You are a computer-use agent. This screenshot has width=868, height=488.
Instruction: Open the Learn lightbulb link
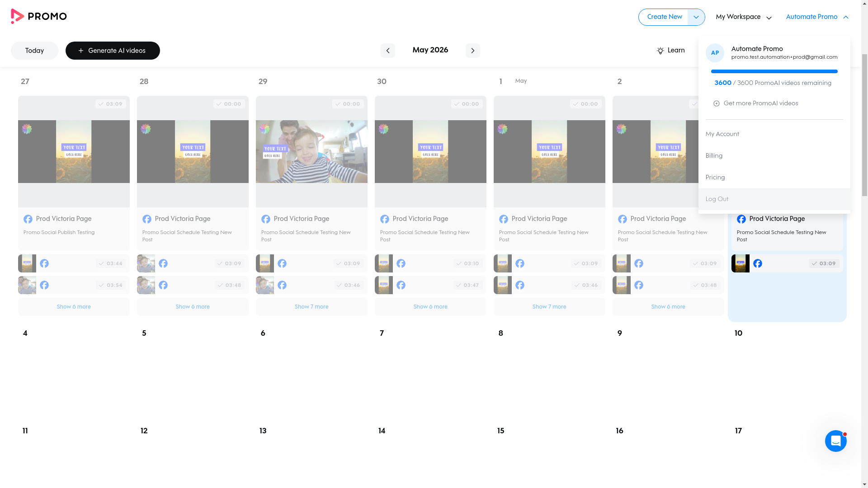tap(670, 51)
